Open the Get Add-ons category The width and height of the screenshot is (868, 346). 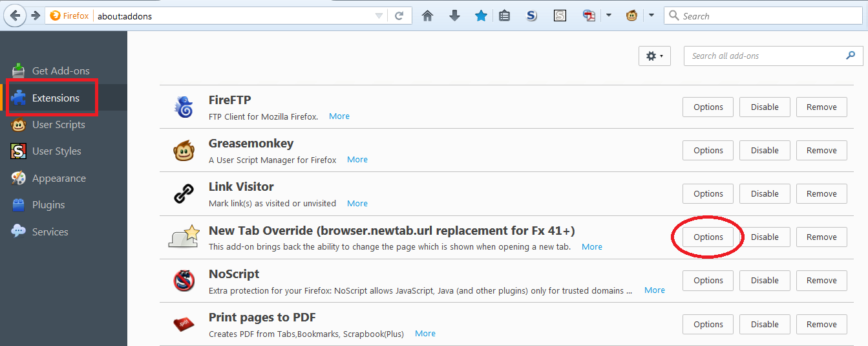(x=61, y=71)
